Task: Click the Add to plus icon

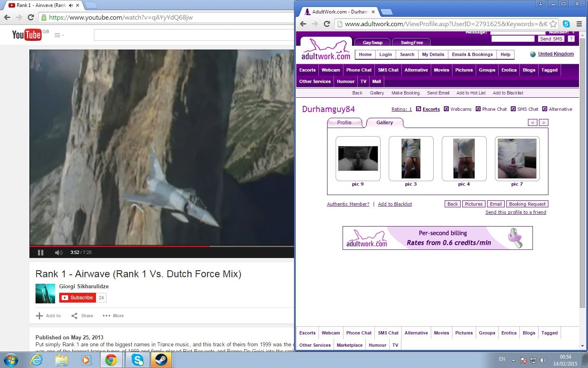Action: click(39, 316)
